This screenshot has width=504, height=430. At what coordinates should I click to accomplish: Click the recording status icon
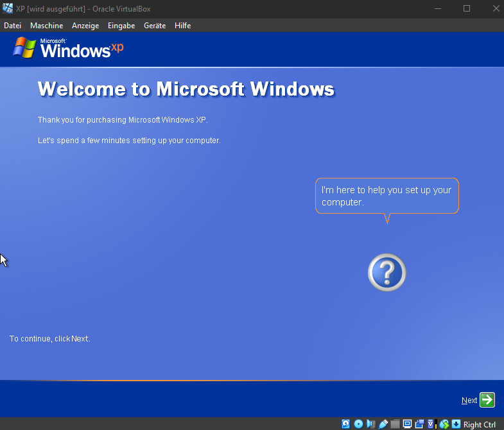[x=419, y=424]
